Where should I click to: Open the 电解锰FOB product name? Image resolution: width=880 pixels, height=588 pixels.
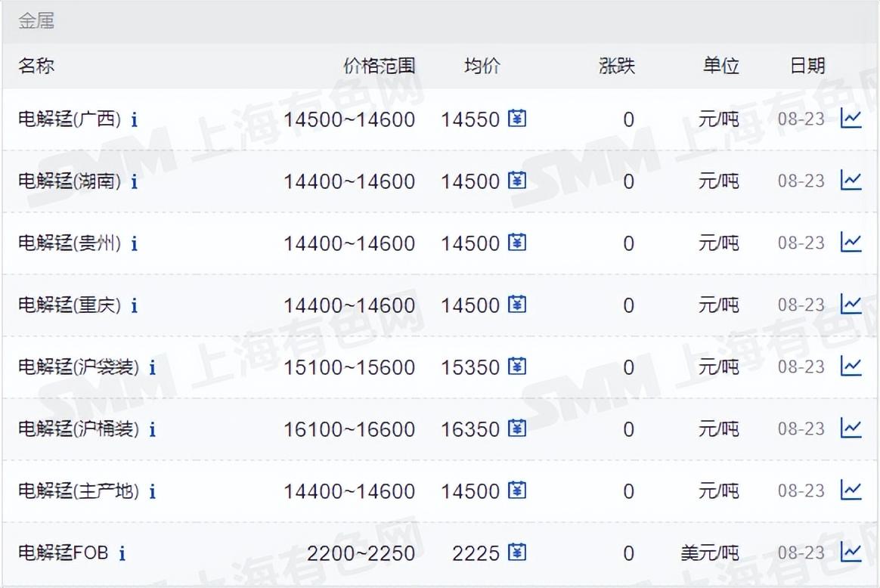tap(63, 552)
